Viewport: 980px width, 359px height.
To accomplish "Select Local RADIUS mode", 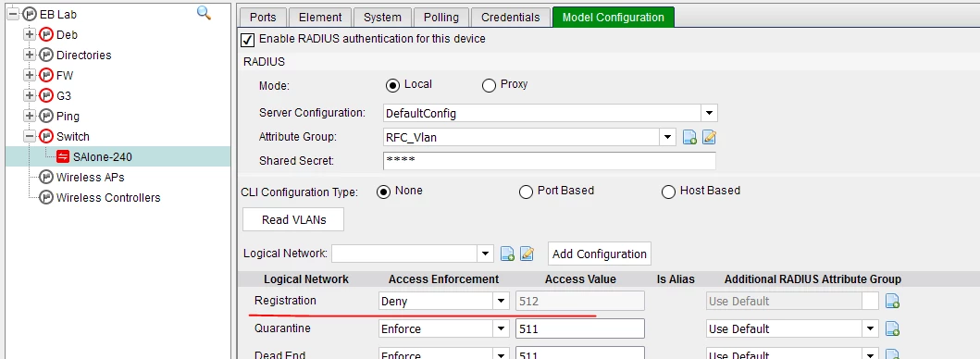I will tap(392, 85).
